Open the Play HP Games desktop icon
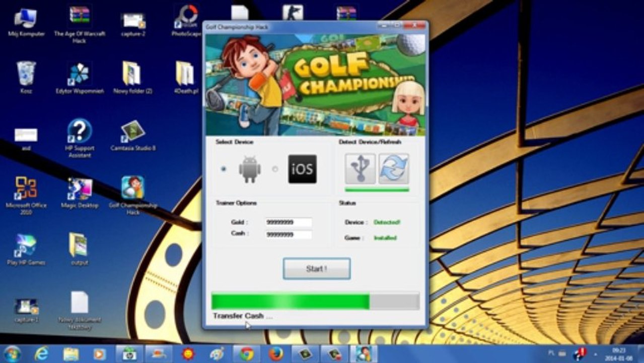 (x=26, y=249)
